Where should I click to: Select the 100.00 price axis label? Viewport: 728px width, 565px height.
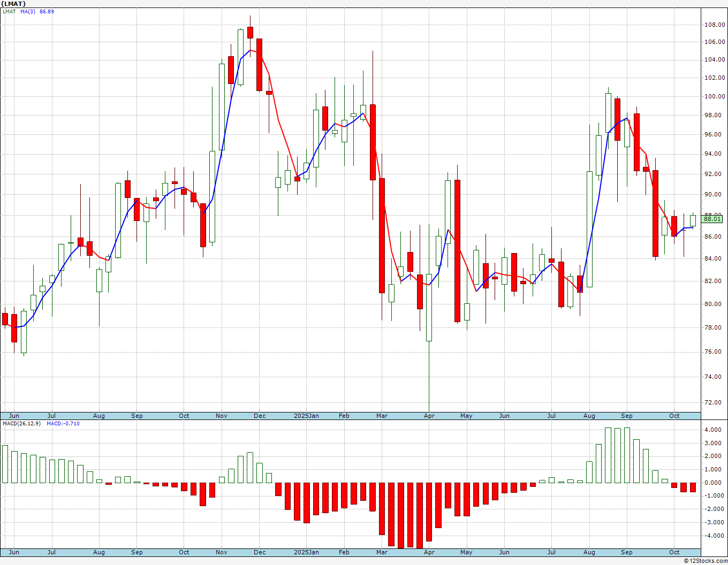pyautogui.click(x=715, y=97)
